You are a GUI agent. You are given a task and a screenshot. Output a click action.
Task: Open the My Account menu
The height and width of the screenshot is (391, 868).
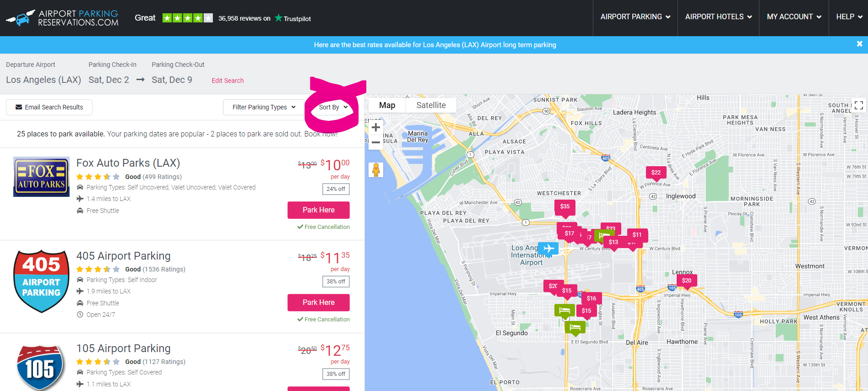tap(794, 17)
